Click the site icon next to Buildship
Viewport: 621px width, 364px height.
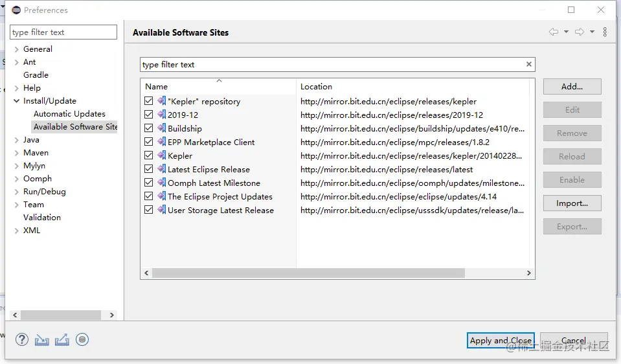click(162, 128)
